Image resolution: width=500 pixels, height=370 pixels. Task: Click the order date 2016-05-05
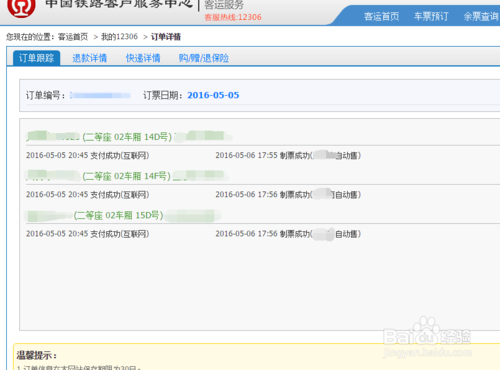pyautogui.click(x=213, y=95)
